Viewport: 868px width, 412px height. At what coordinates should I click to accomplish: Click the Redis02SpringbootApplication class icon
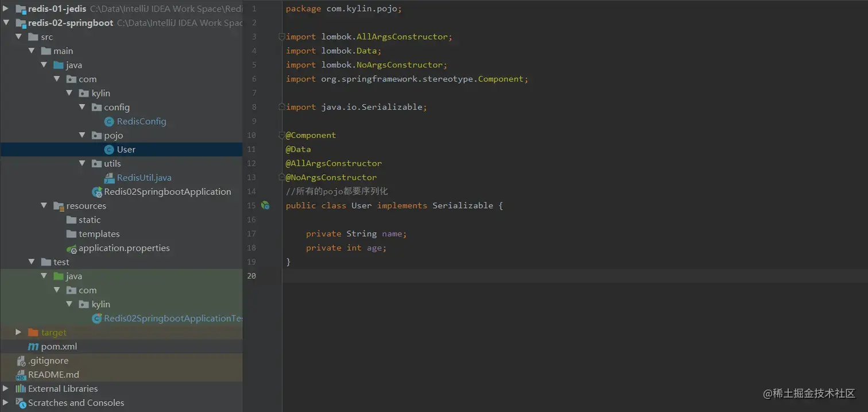97,192
